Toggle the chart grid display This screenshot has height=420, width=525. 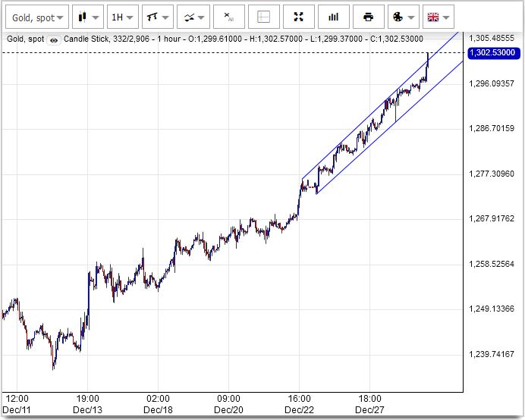pyautogui.click(x=264, y=16)
